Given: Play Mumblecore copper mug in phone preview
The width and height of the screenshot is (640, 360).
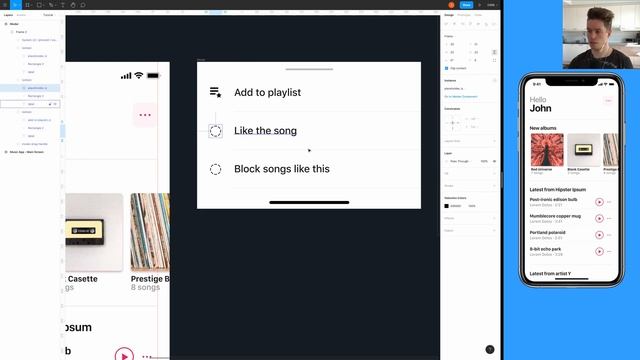Looking at the screenshot, I should pos(599,218).
